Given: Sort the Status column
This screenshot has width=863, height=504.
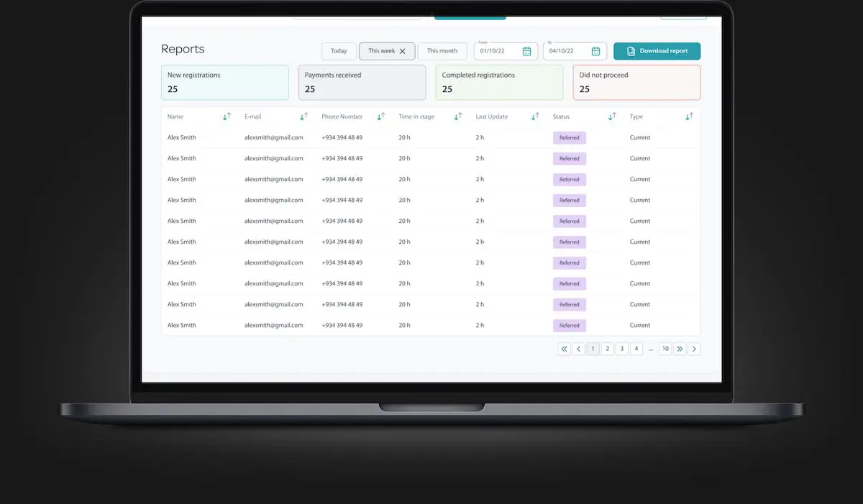Looking at the screenshot, I should (x=613, y=116).
